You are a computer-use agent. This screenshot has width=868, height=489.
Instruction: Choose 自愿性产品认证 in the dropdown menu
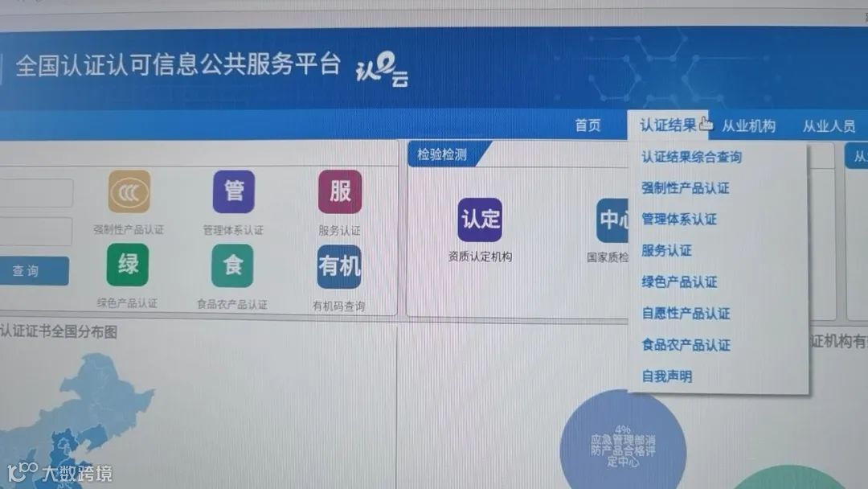tap(686, 314)
